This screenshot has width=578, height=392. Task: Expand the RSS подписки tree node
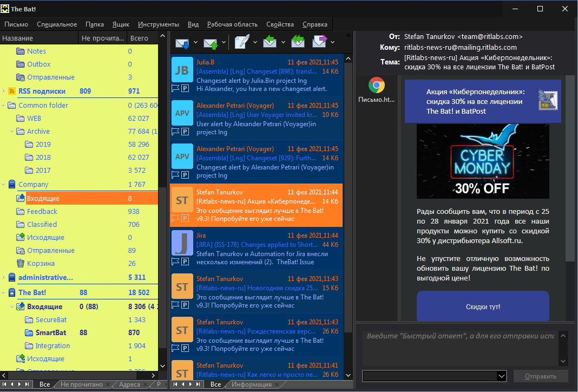(3, 91)
